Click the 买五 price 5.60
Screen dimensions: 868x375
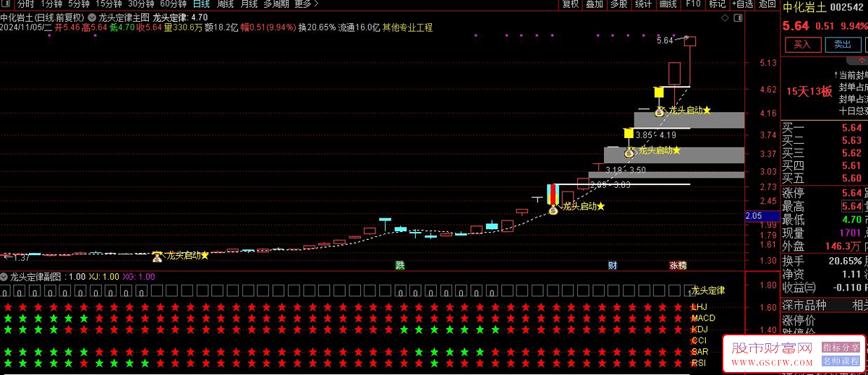(851, 178)
